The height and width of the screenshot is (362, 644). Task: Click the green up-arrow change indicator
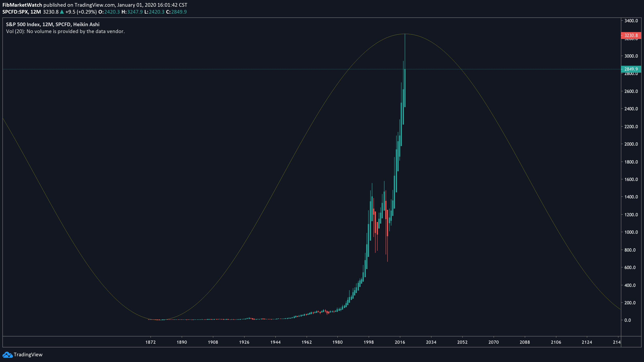point(62,12)
